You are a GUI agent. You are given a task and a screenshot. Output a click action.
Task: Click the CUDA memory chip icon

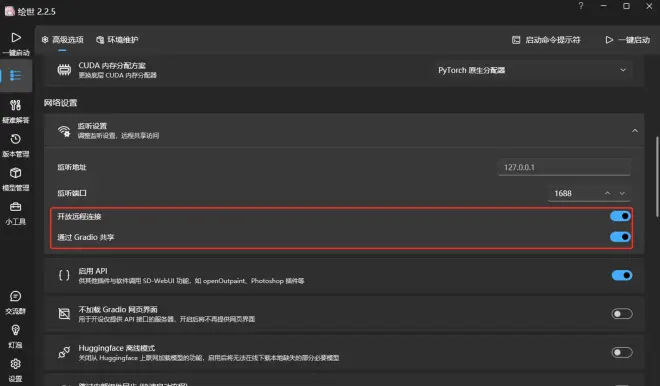[x=64, y=70]
